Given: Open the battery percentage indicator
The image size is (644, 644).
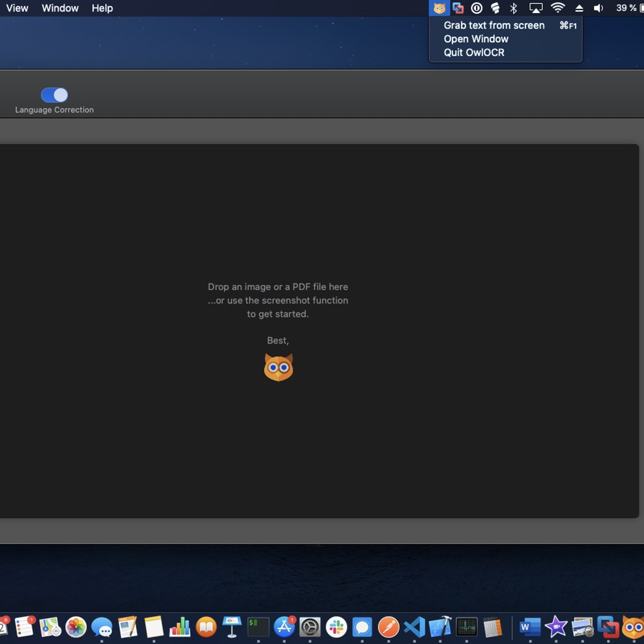Looking at the screenshot, I should pyautogui.click(x=626, y=8).
